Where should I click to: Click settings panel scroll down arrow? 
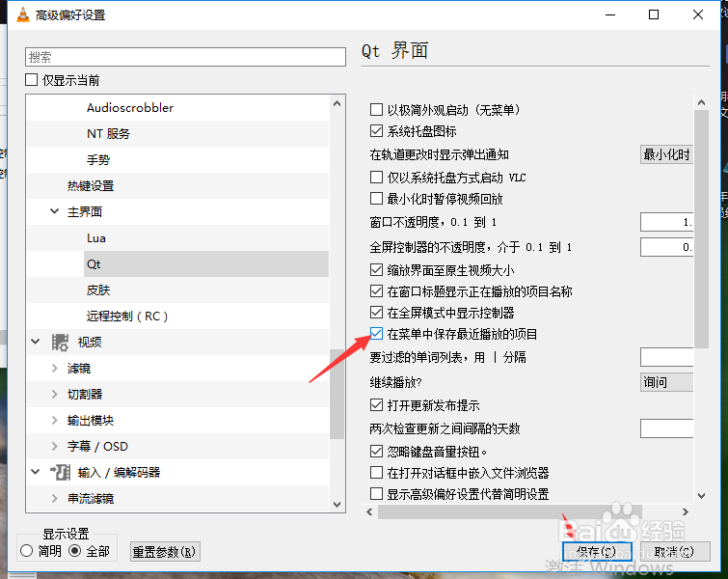(x=702, y=496)
